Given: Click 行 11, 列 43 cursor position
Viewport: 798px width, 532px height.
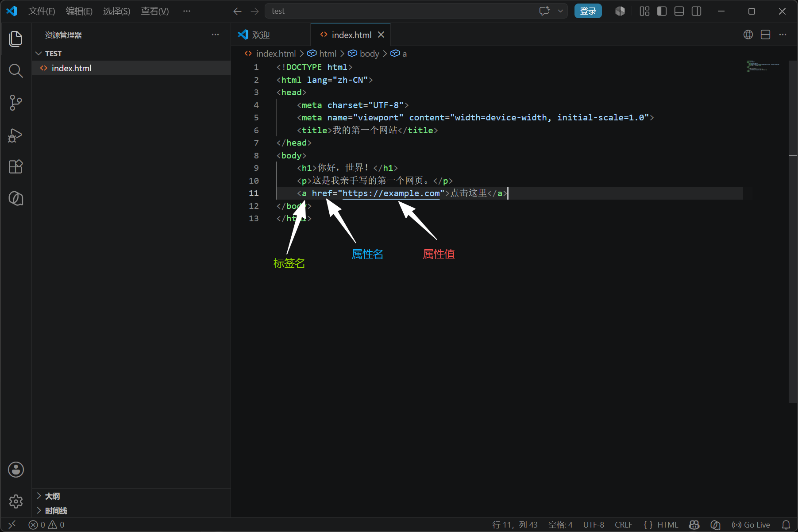Looking at the screenshot, I should (x=515, y=525).
